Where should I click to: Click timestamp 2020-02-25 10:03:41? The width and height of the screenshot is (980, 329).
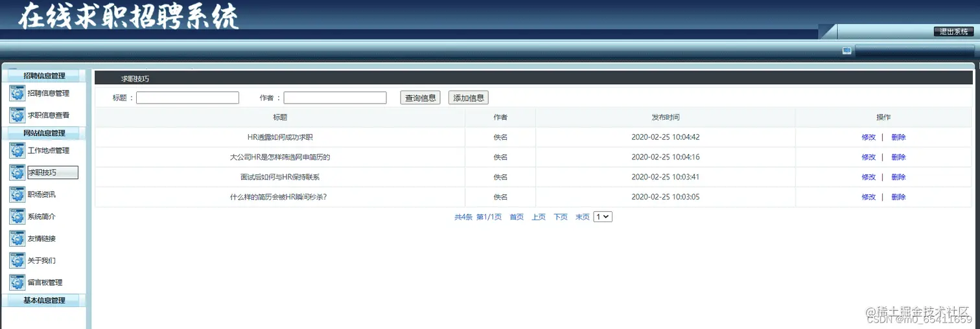coord(666,177)
